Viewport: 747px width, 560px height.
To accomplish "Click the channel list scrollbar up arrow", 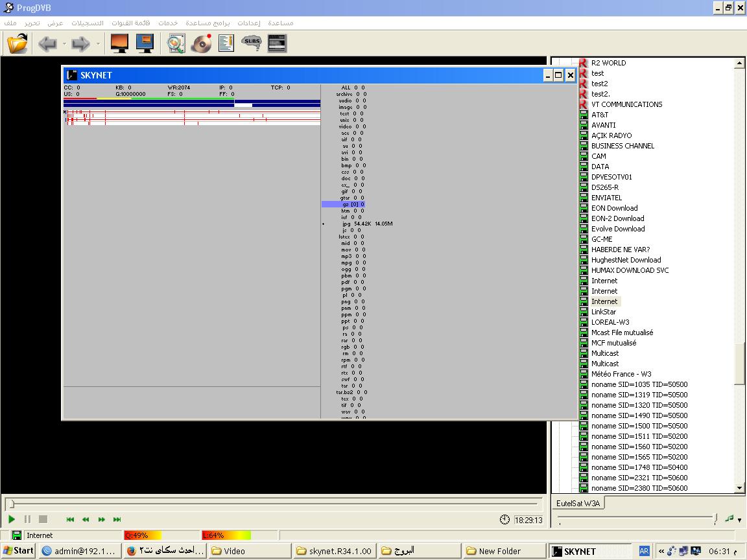I will 739,63.
